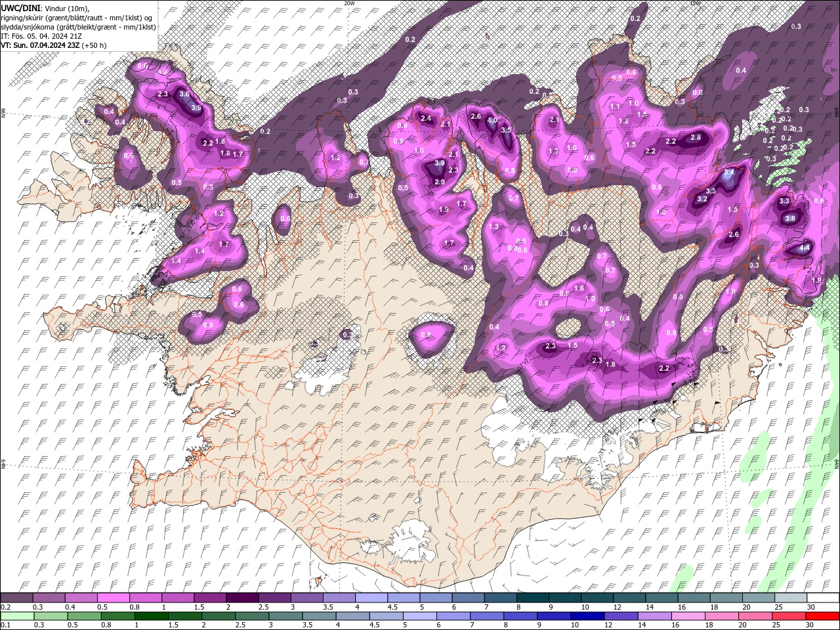840x630 pixels.
Task: Click the rain legend swatch between 0.1 and 0.3
Action: (x=16, y=616)
